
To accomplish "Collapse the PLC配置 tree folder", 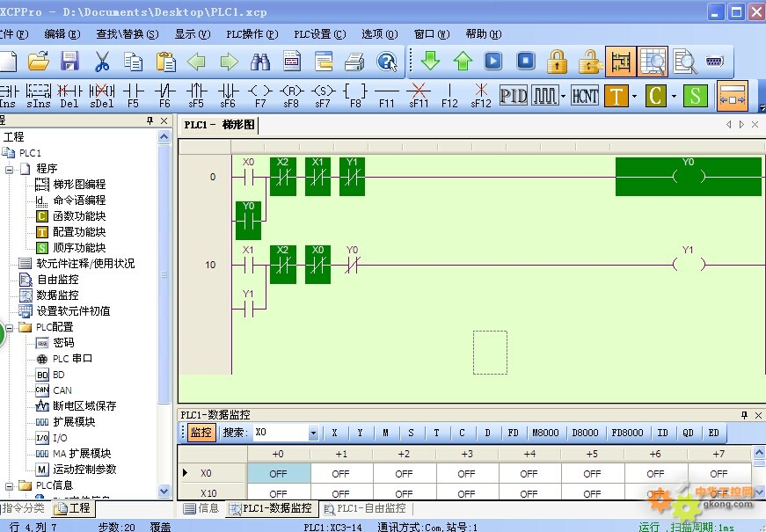I will (x=9, y=327).
